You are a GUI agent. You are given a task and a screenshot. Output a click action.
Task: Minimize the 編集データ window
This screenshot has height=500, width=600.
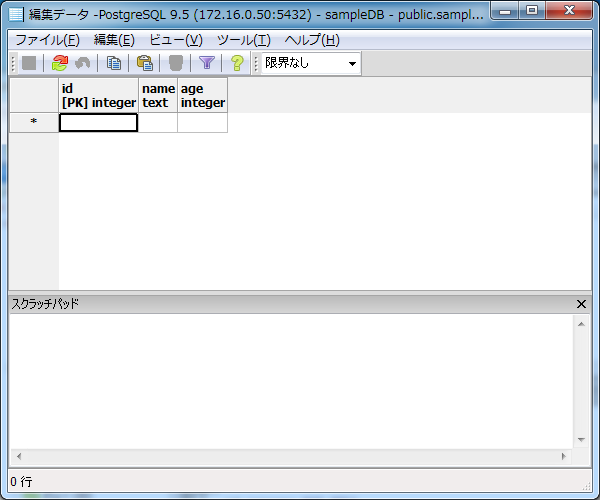[x=505, y=10]
